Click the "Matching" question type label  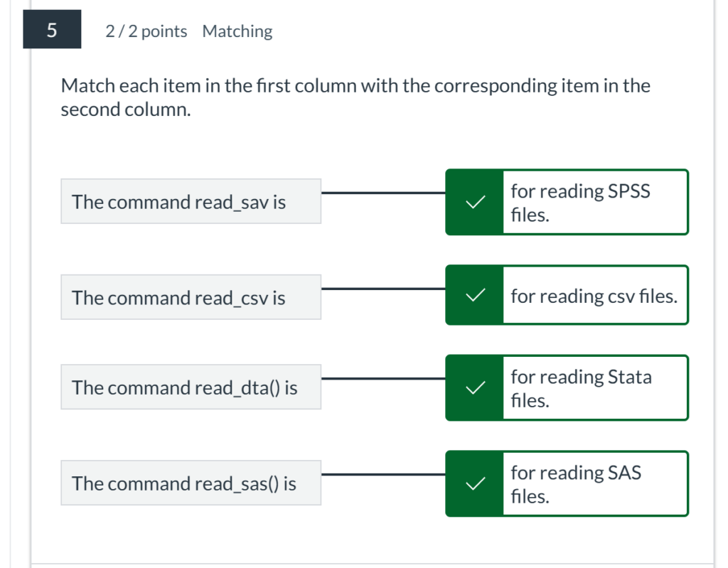tap(237, 31)
